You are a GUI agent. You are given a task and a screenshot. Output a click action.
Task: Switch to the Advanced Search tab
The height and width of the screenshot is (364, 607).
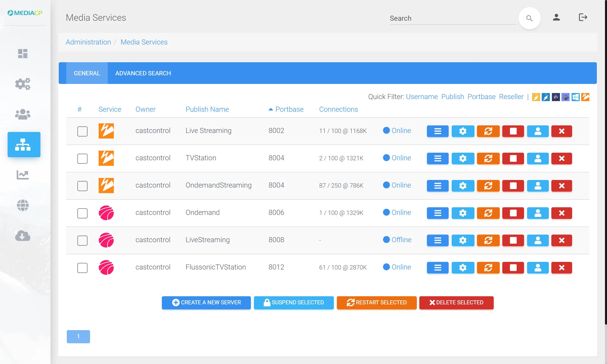click(x=143, y=73)
